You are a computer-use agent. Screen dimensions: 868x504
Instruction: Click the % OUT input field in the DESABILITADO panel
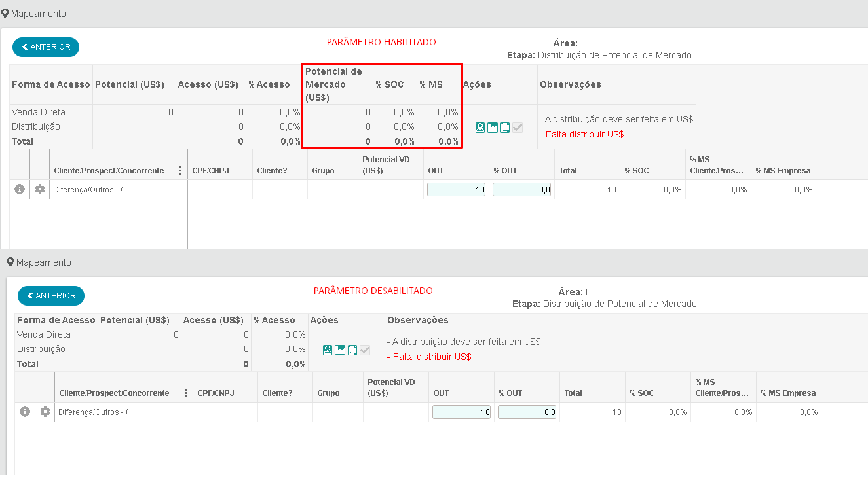pos(527,412)
